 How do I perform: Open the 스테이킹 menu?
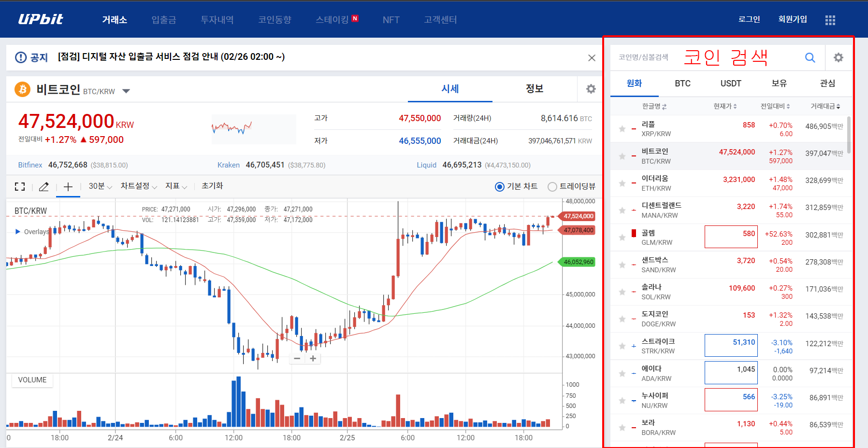pos(332,20)
